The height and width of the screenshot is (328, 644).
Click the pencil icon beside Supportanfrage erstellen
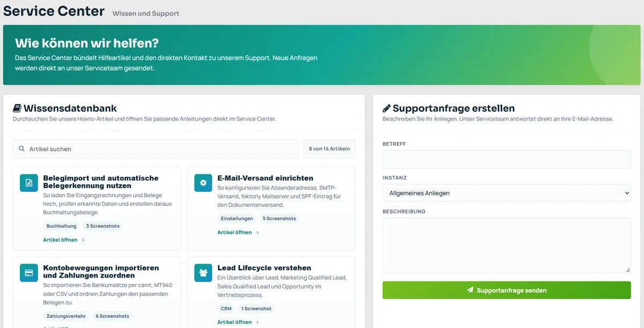tap(386, 108)
